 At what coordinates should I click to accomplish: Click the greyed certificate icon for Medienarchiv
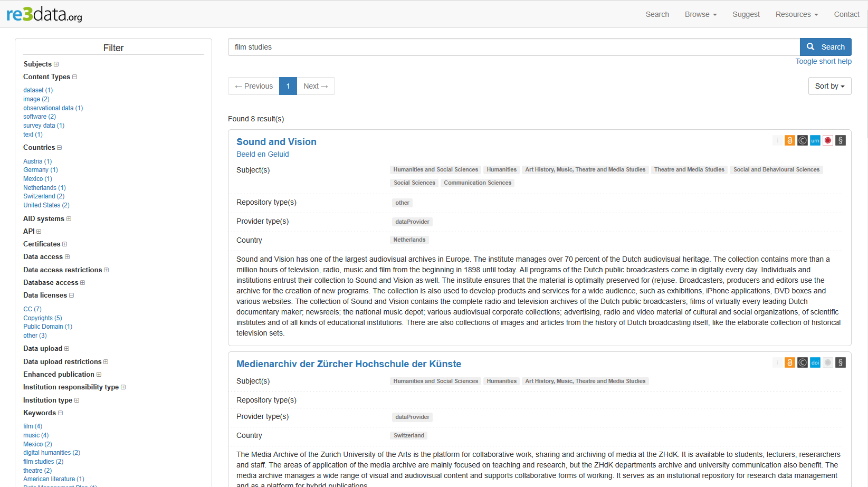pos(828,362)
